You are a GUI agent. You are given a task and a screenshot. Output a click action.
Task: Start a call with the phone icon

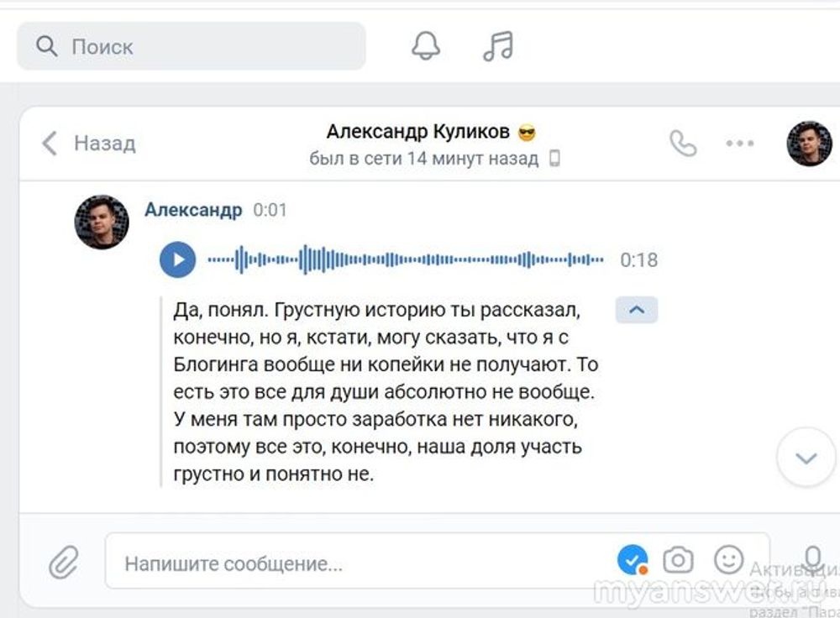(x=683, y=144)
